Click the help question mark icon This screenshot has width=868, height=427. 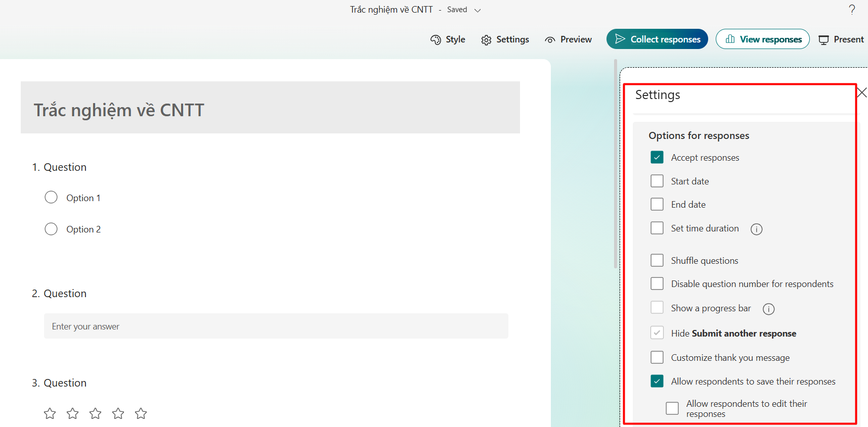tap(852, 10)
